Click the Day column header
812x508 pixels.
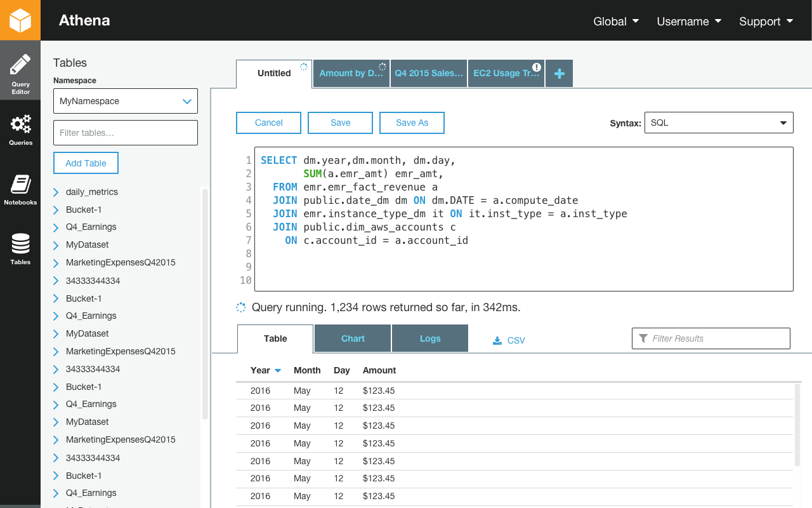pos(342,371)
